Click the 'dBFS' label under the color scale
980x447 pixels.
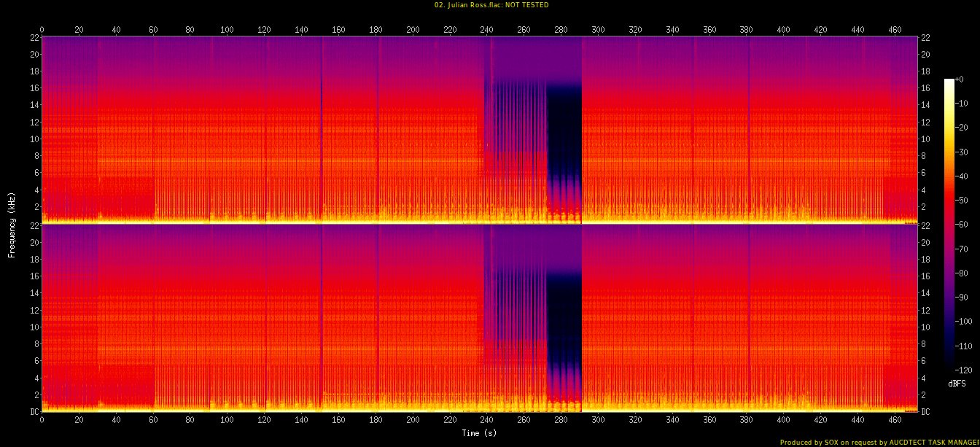point(957,383)
